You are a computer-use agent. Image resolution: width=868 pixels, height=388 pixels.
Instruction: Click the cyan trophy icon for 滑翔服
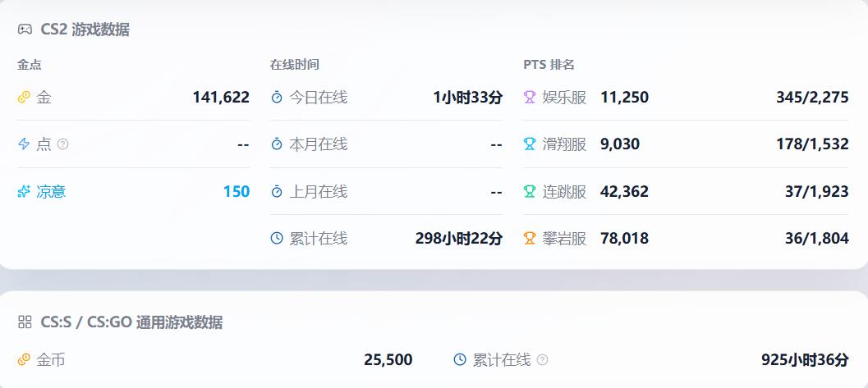tap(530, 144)
